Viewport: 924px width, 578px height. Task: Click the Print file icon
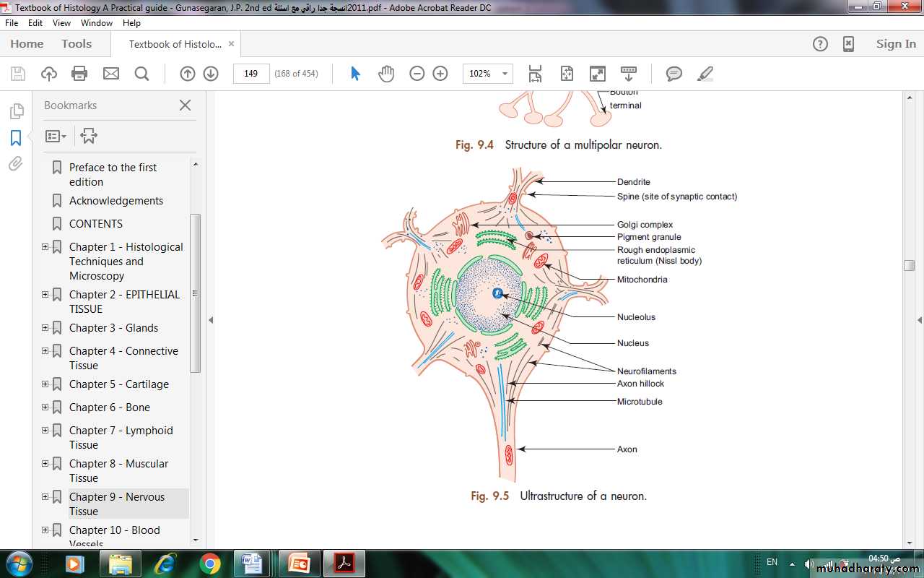point(79,74)
